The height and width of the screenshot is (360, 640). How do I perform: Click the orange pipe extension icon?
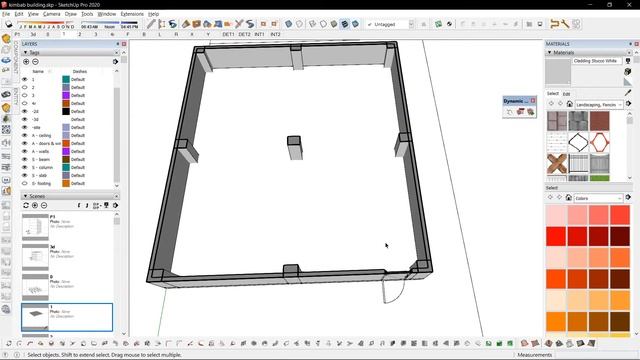[554, 24]
